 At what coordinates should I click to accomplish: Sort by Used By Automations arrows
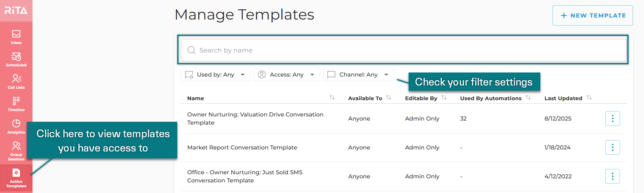tap(528, 98)
